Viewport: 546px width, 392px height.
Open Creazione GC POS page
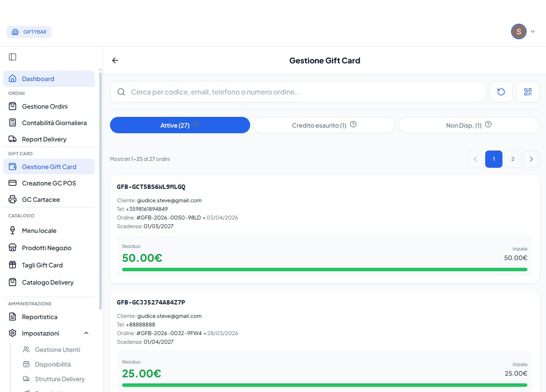pyautogui.click(x=49, y=183)
